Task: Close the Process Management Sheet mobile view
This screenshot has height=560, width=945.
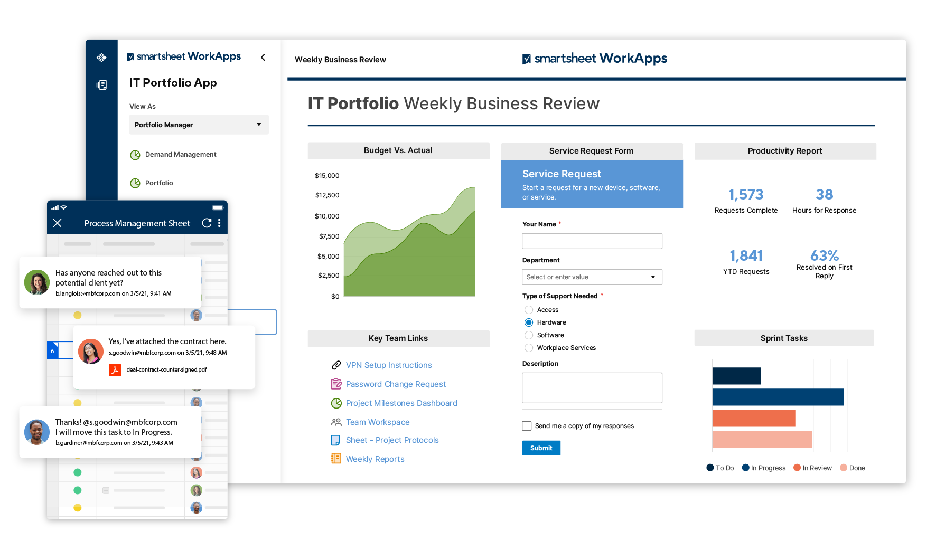Action: click(x=58, y=223)
